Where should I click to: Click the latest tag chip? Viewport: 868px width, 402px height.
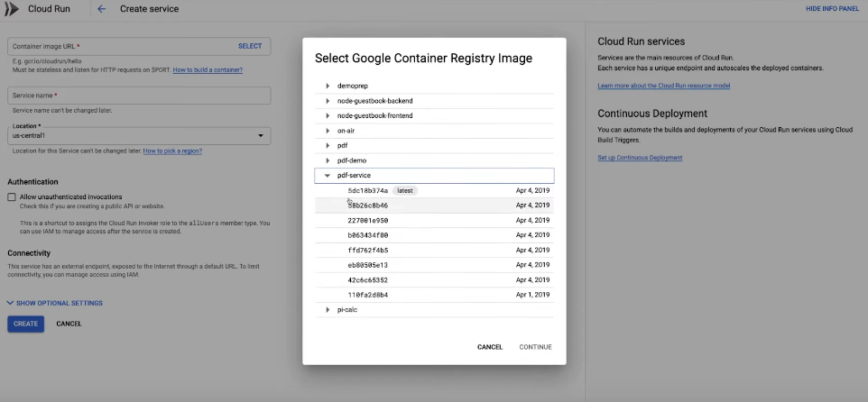coord(404,190)
